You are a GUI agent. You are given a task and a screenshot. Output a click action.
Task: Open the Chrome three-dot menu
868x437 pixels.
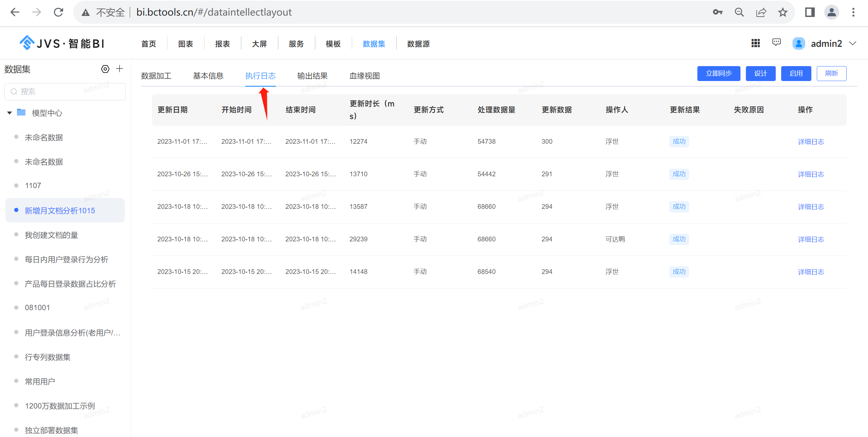point(853,13)
